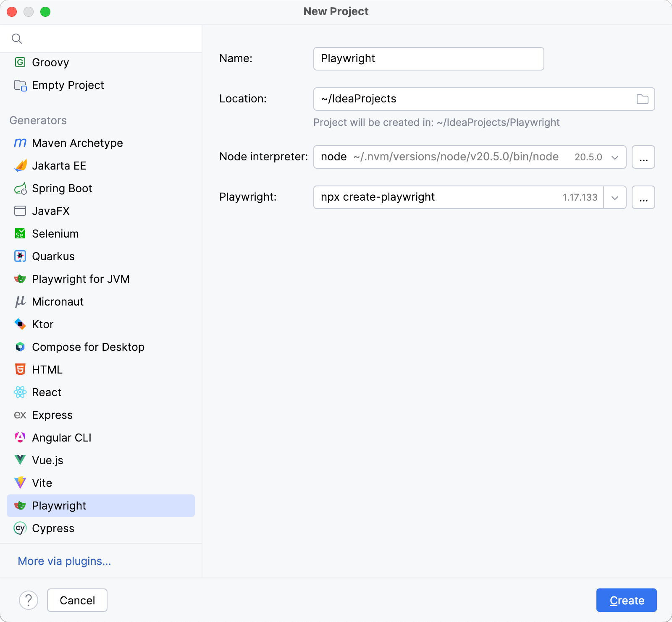This screenshot has height=622, width=672.
Task: Click the Ktor generator icon
Action: tap(20, 324)
